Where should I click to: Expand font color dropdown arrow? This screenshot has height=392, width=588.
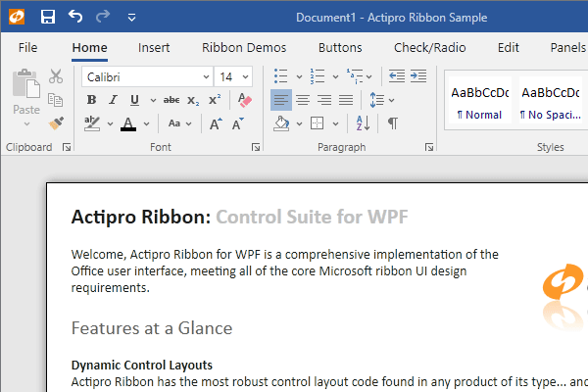coord(146,123)
